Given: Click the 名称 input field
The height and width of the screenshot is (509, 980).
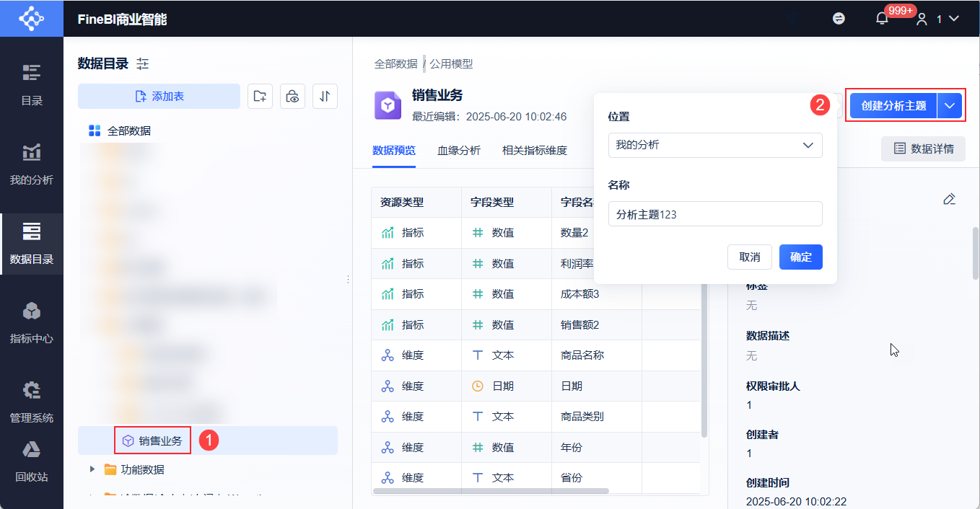Looking at the screenshot, I should [715, 214].
